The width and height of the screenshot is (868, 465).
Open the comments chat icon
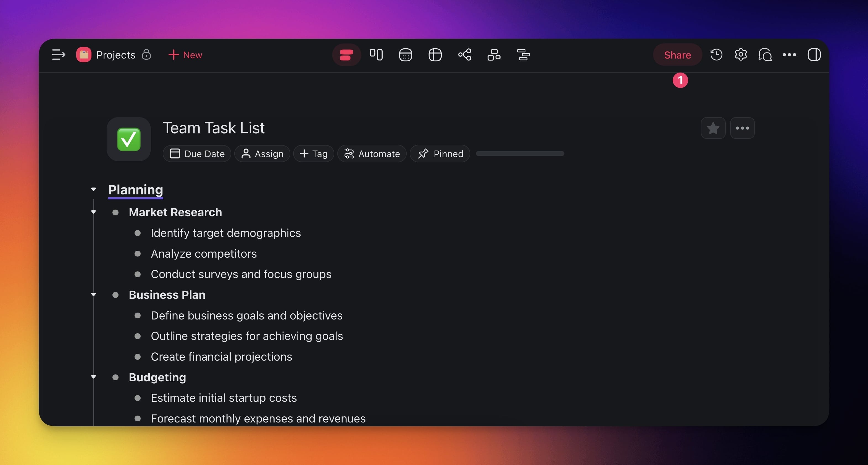(765, 55)
